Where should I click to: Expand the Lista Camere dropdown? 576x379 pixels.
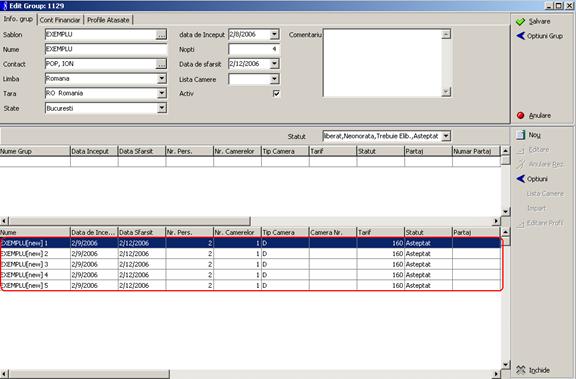tap(274, 79)
